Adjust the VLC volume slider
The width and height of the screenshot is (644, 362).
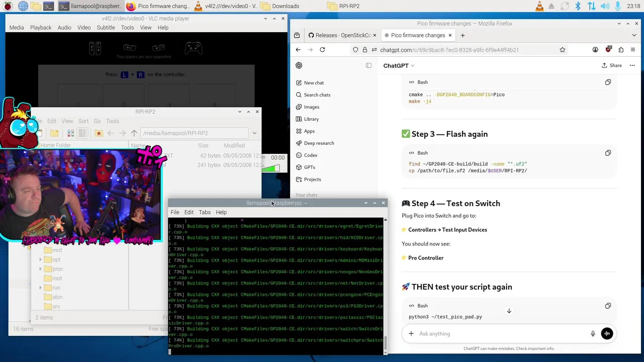click(270, 168)
